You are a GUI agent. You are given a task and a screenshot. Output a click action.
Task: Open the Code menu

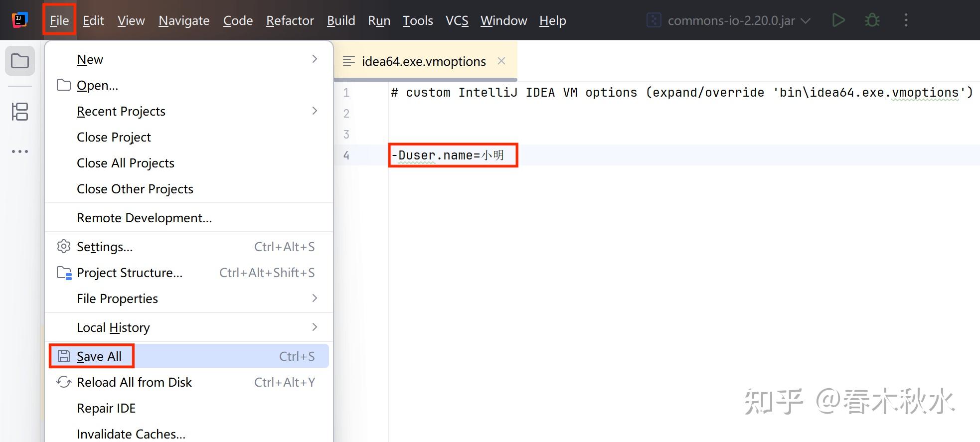point(238,20)
